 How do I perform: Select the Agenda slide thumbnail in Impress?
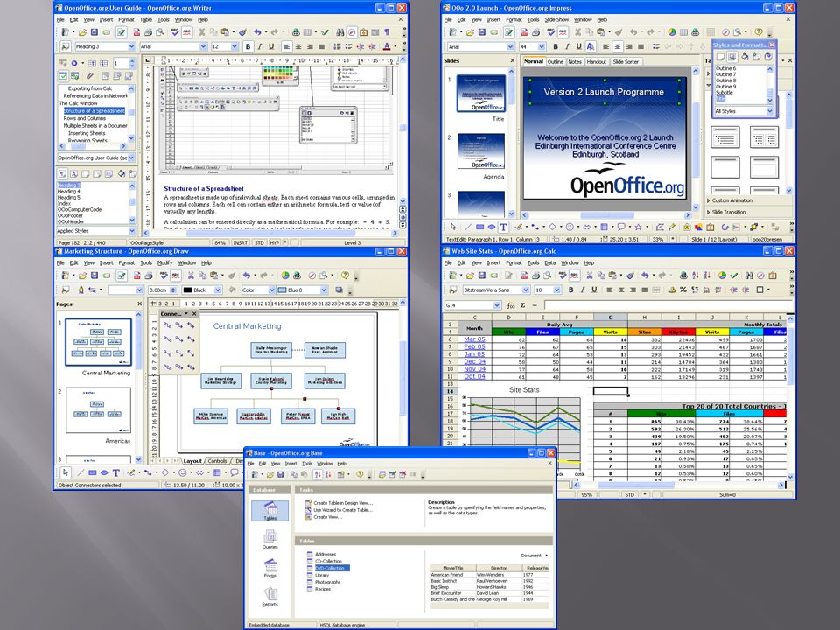(481, 151)
